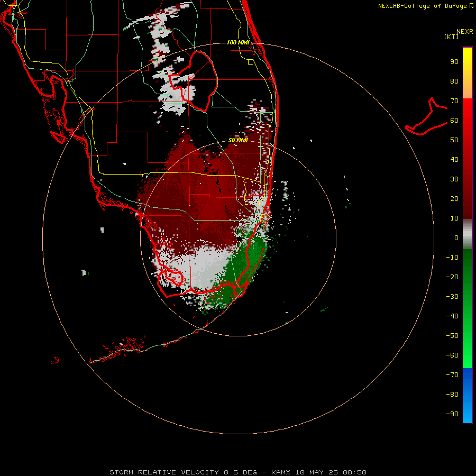This screenshot has width=476, height=476.
Task: Click the legend value 70 knots
Action: point(454,101)
